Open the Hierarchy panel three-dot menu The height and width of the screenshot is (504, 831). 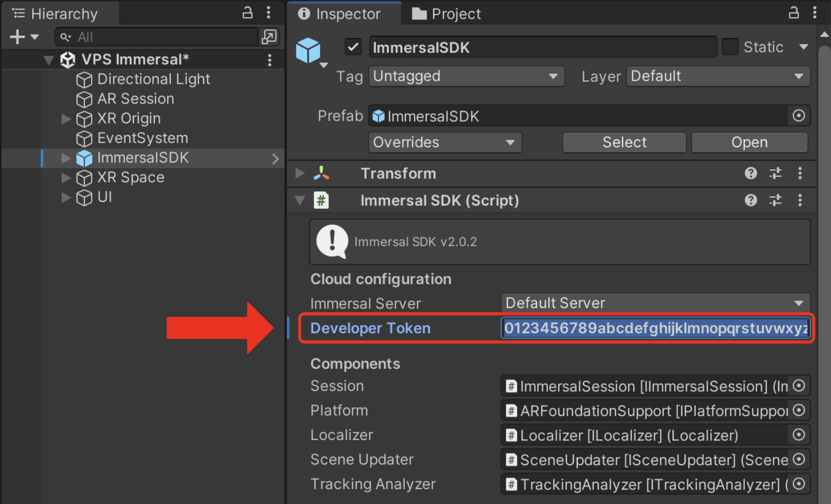coord(269,13)
